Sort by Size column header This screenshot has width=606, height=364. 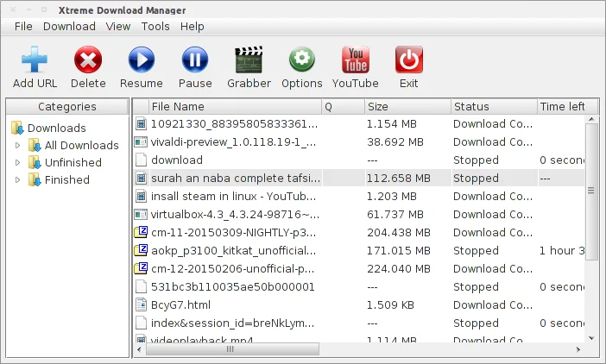click(407, 107)
